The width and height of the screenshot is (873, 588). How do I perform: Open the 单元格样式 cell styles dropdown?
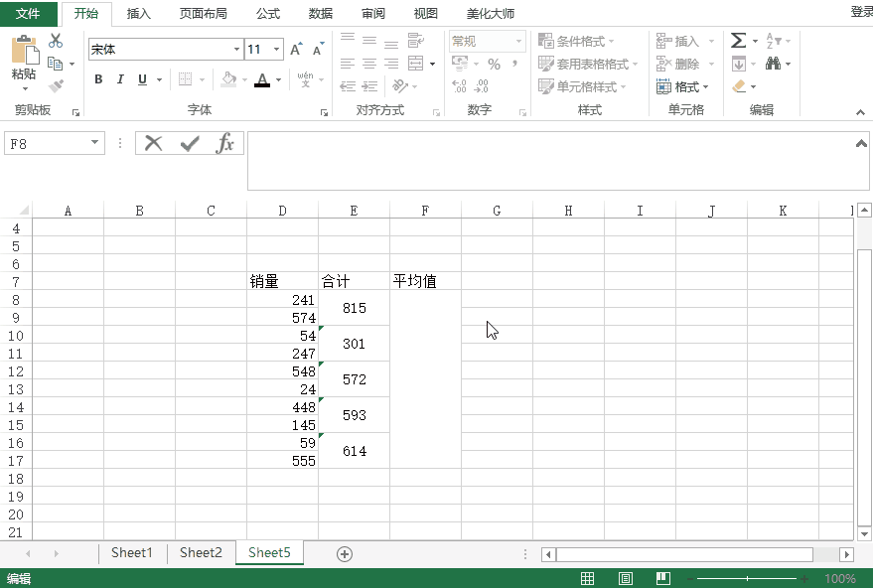click(x=582, y=86)
